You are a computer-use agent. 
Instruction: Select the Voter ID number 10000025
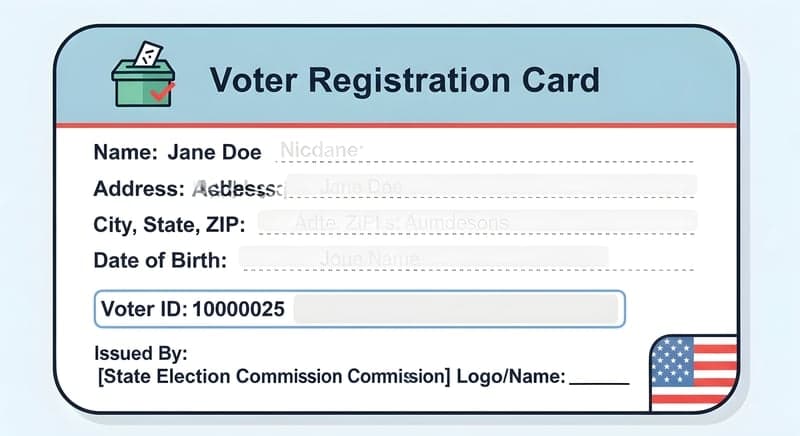(x=238, y=309)
